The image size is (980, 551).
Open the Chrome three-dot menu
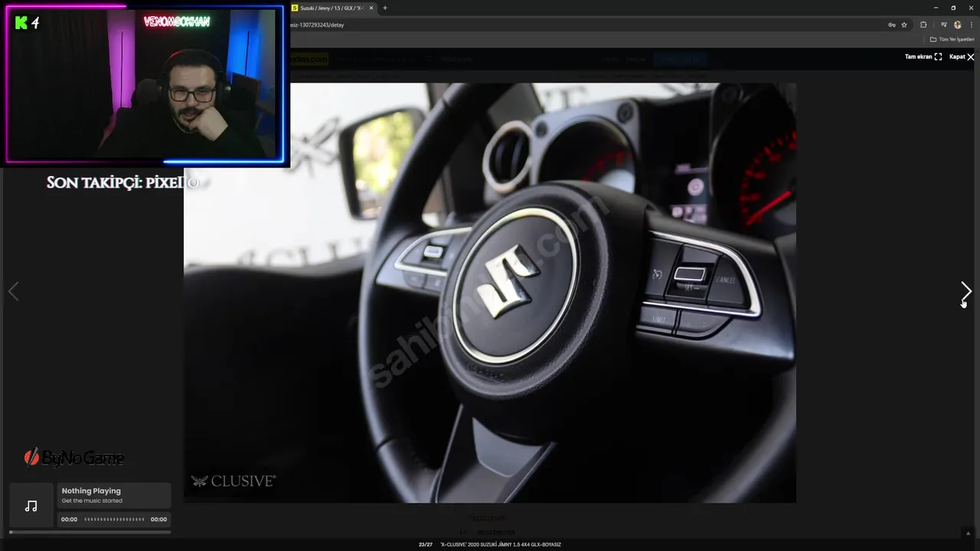coord(971,24)
